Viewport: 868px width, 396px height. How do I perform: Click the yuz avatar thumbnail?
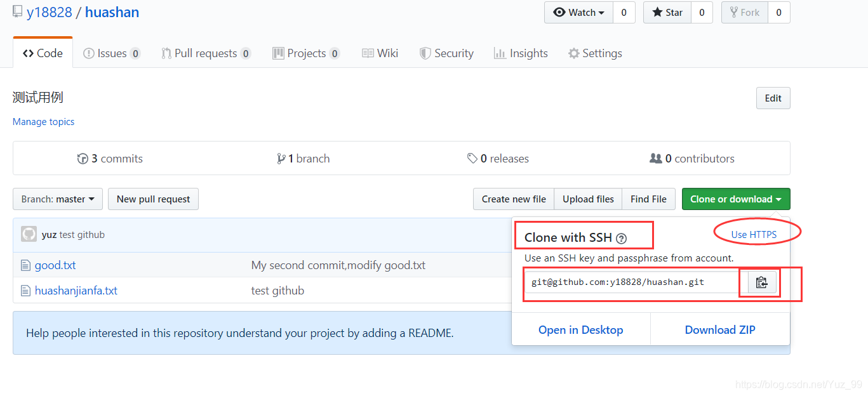coord(29,234)
